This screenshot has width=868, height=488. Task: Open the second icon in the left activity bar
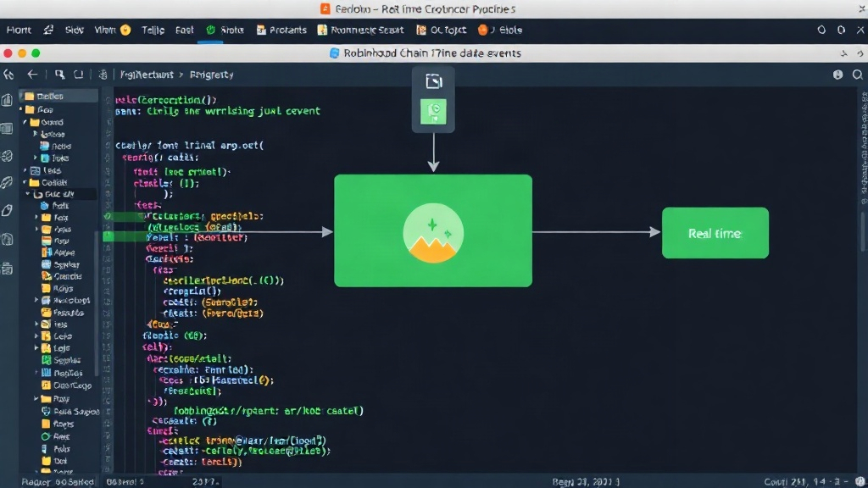click(x=7, y=129)
